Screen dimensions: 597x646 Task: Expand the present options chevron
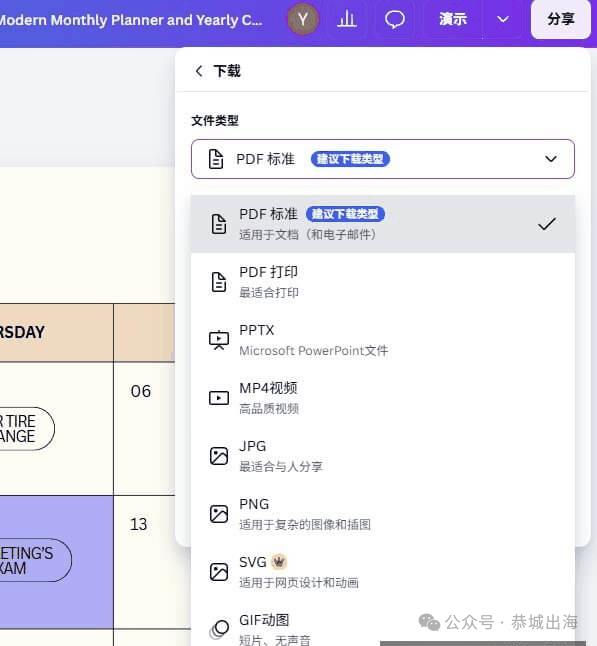(x=503, y=19)
